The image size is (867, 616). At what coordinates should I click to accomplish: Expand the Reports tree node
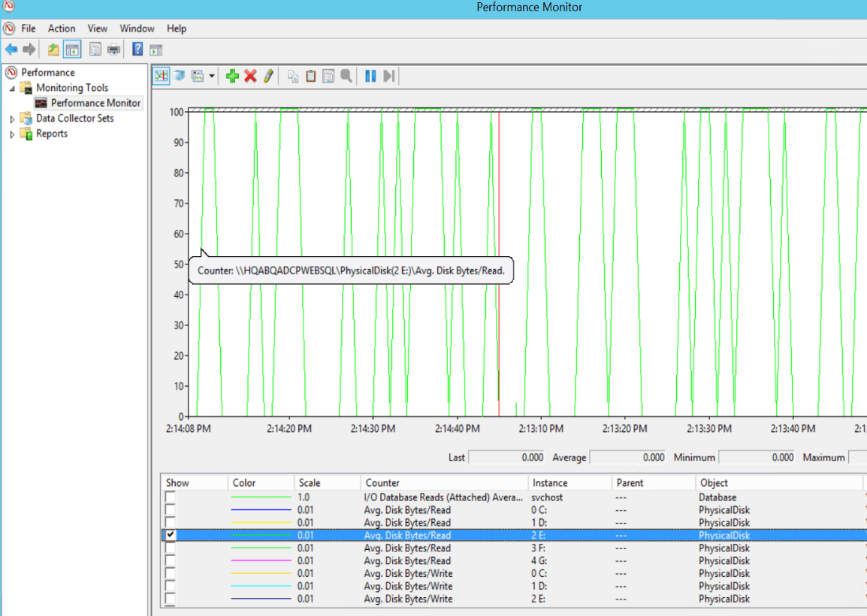pos(12,134)
